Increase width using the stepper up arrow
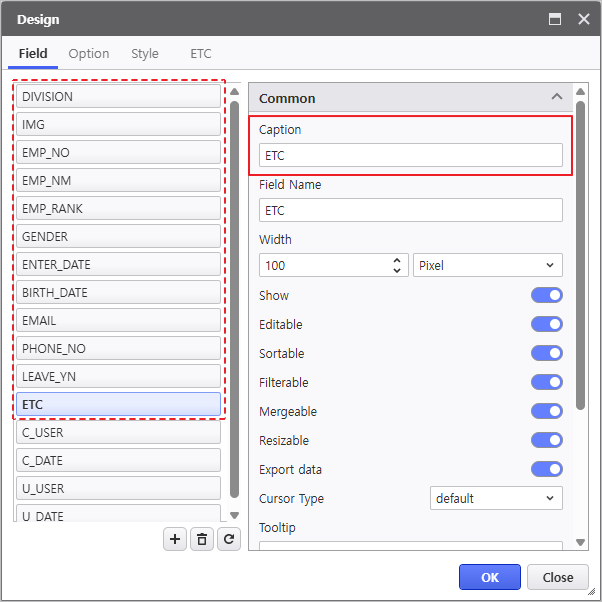Image resolution: width=602 pixels, height=602 pixels. pyautogui.click(x=399, y=260)
